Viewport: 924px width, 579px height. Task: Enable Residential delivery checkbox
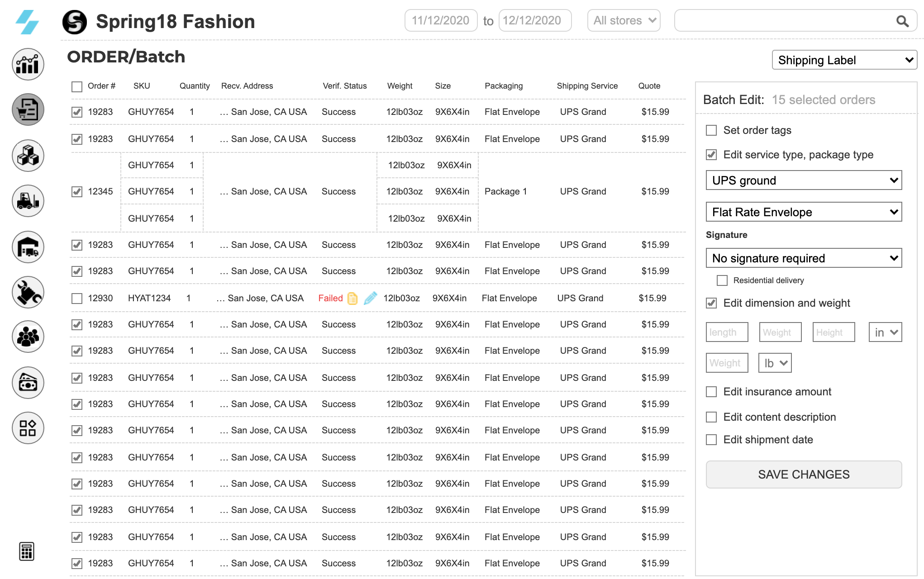pyautogui.click(x=722, y=281)
